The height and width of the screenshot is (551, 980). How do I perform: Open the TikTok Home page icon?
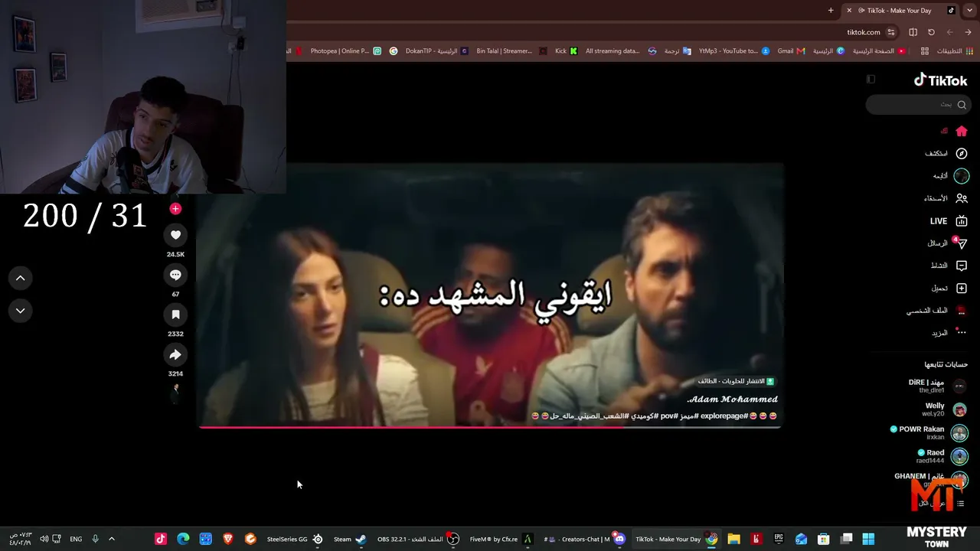[x=962, y=131]
